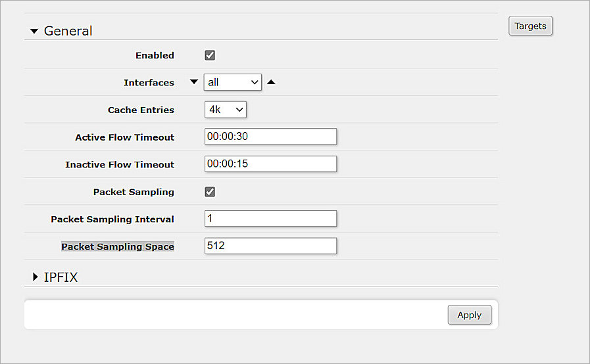Focus the Inactive Flow Timeout field
590x364 pixels.
[270, 164]
